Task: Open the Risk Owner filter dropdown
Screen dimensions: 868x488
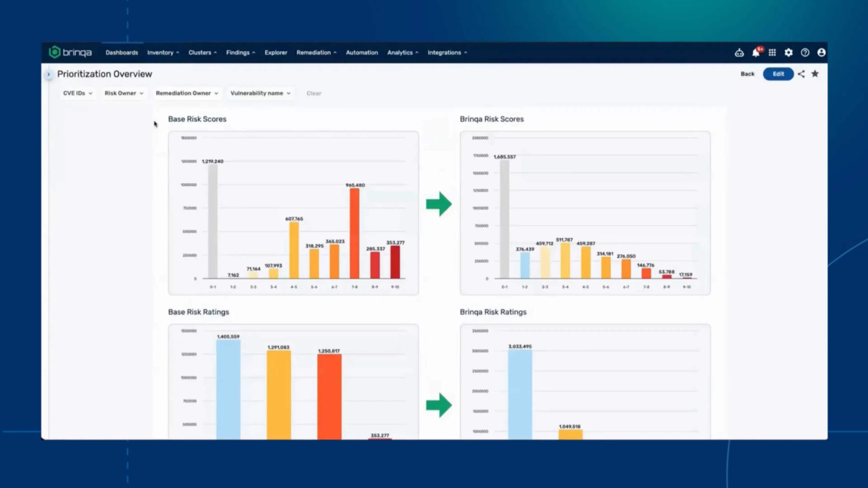Action: point(124,93)
